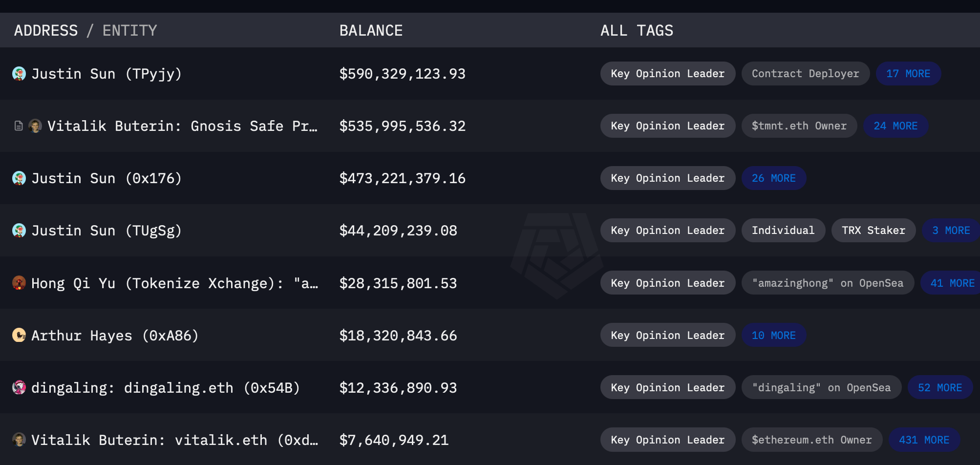Click Arthur Hayes' avatar icon
980x465 pixels.
[19, 335]
